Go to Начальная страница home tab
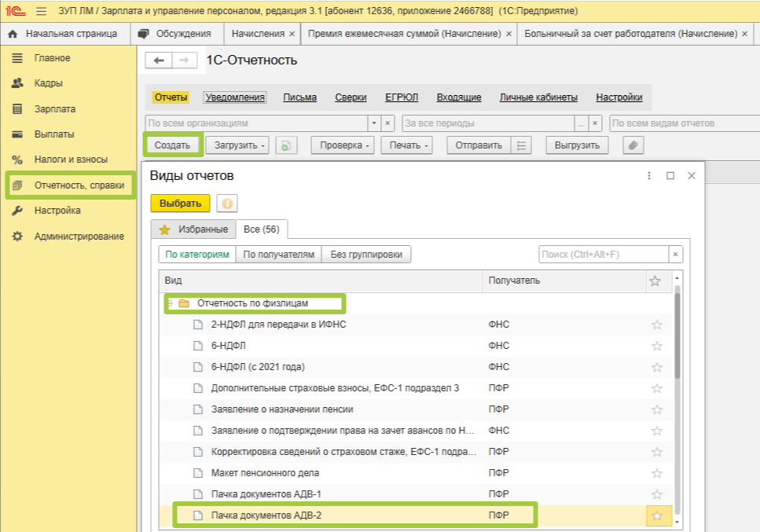Viewport: 760px width, 532px height. [x=65, y=34]
